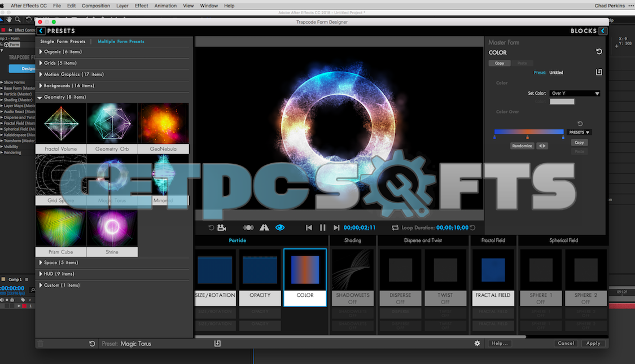Select the OPACITY particle block
635x364 pixels.
(260, 277)
